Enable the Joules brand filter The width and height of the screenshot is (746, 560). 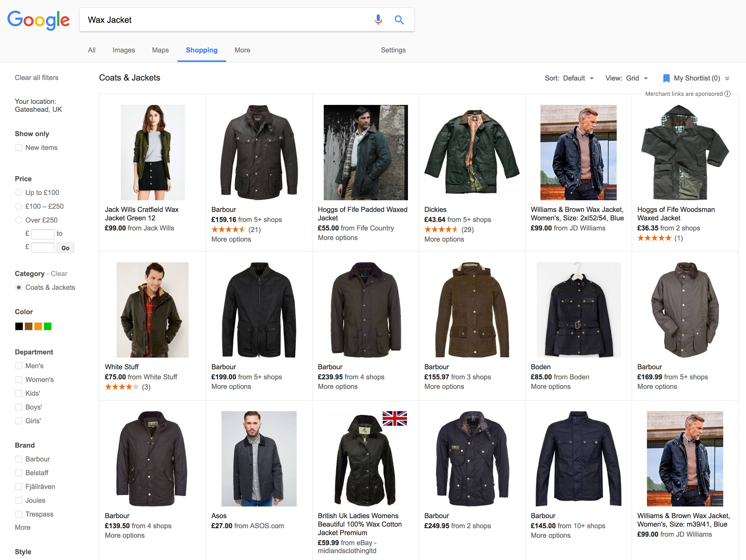[x=19, y=501]
